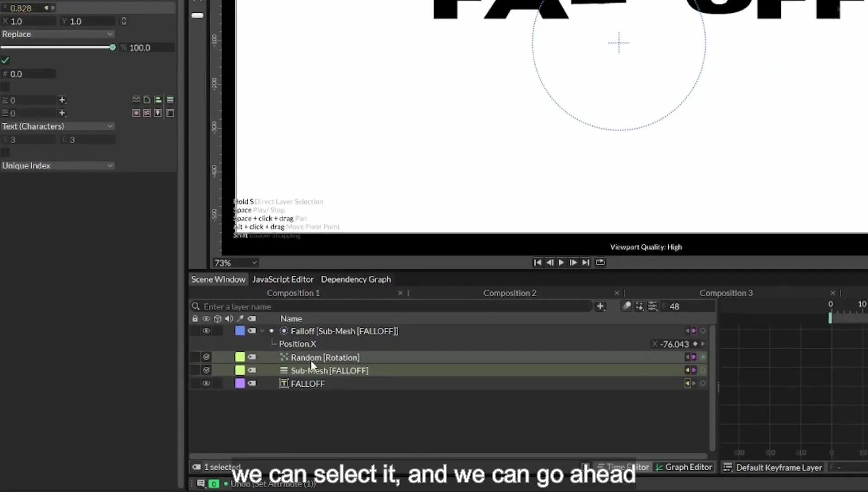The image size is (868, 492).
Task: Select the Composition 2 tab
Action: coord(509,293)
